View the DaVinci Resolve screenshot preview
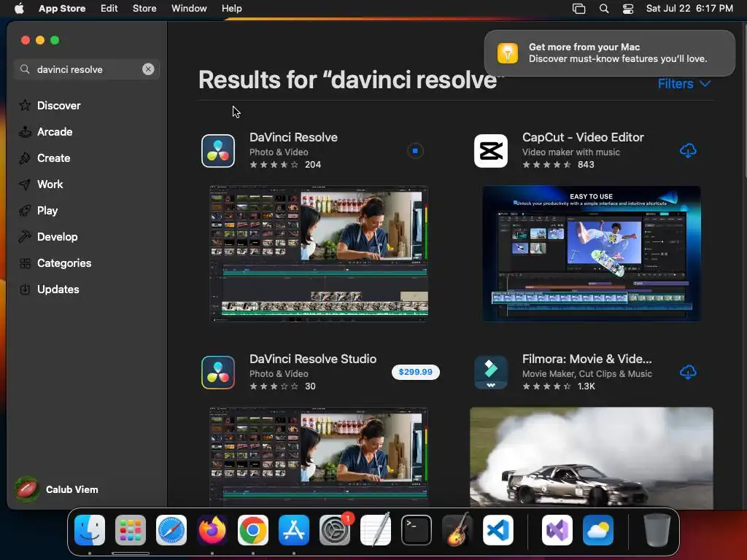Image resolution: width=747 pixels, height=560 pixels. click(319, 254)
